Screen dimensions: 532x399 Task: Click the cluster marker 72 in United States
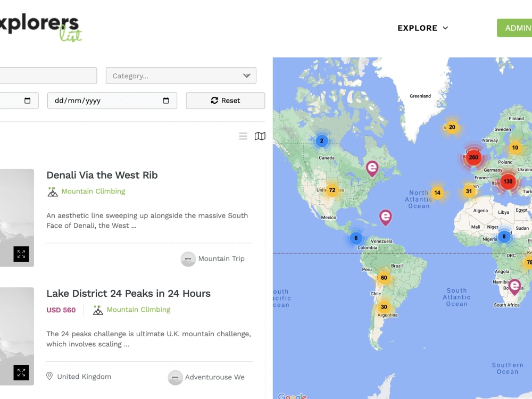[x=332, y=190]
